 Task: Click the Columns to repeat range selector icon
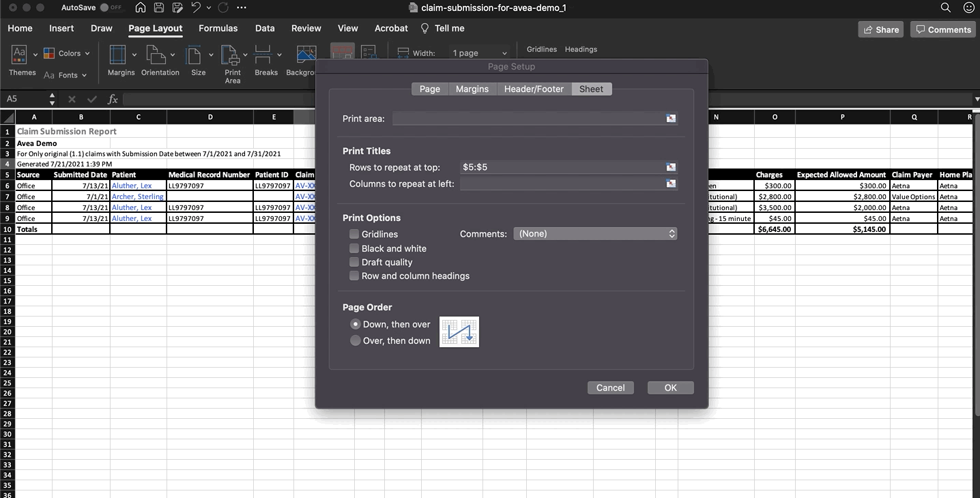(x=671, y=184)
